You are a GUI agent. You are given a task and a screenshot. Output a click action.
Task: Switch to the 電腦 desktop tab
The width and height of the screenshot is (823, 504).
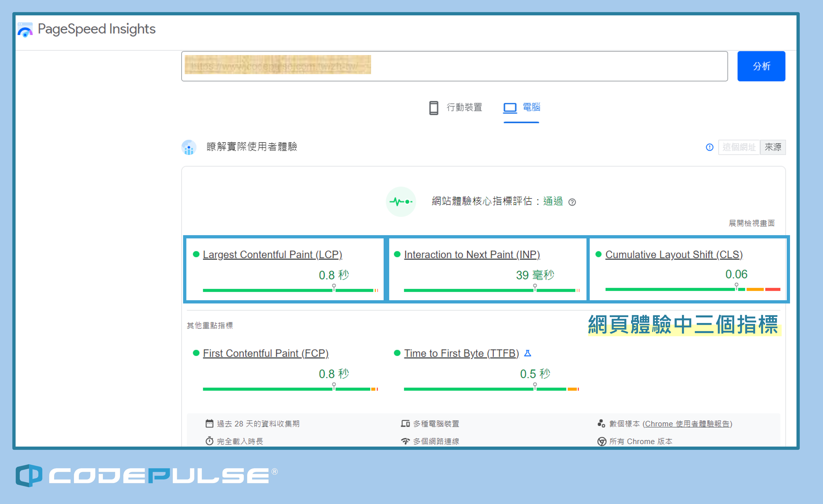[x=521, y=108]
